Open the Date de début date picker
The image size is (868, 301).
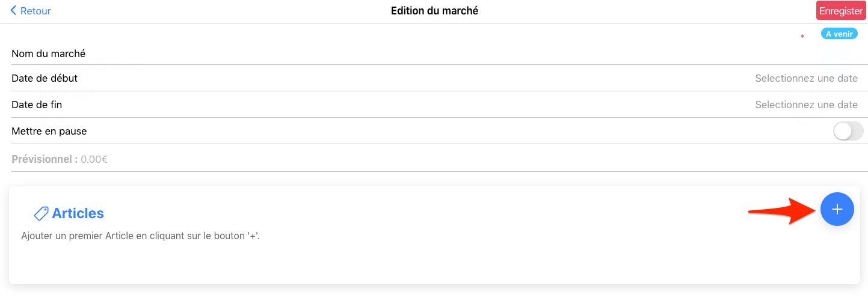coord(805,78)
